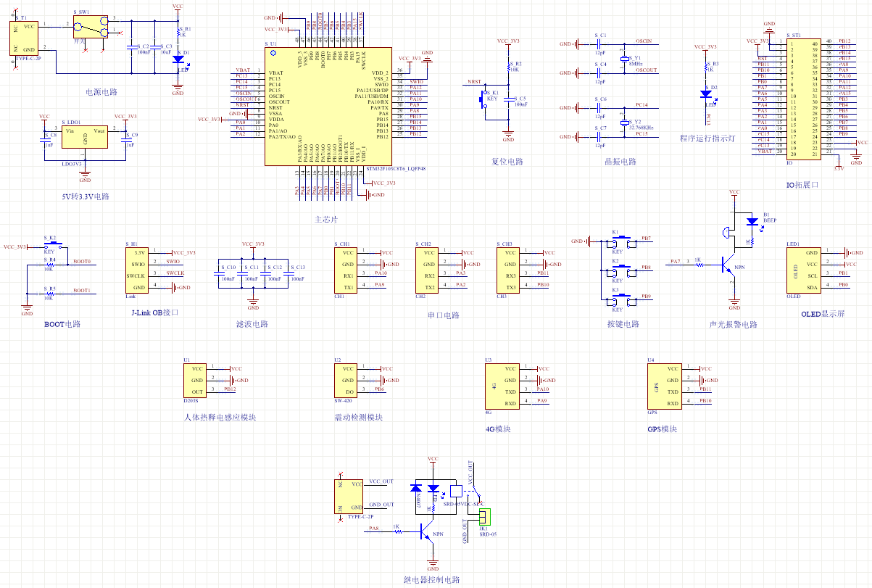Screen dimensions: 872x588
Task: Click the 'J-Link OB接口' section title
Action: 154,312
